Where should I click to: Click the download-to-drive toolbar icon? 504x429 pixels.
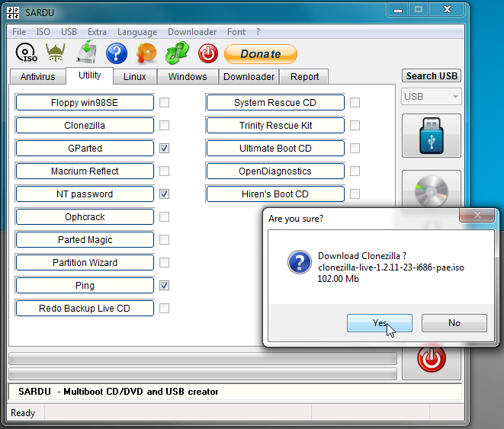(86, 52)
